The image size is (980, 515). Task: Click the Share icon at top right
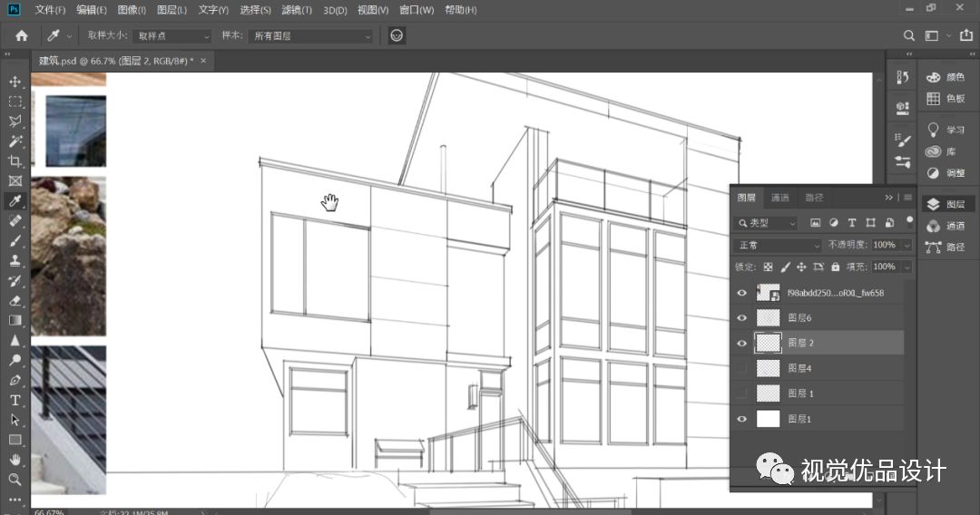[966, 35]
